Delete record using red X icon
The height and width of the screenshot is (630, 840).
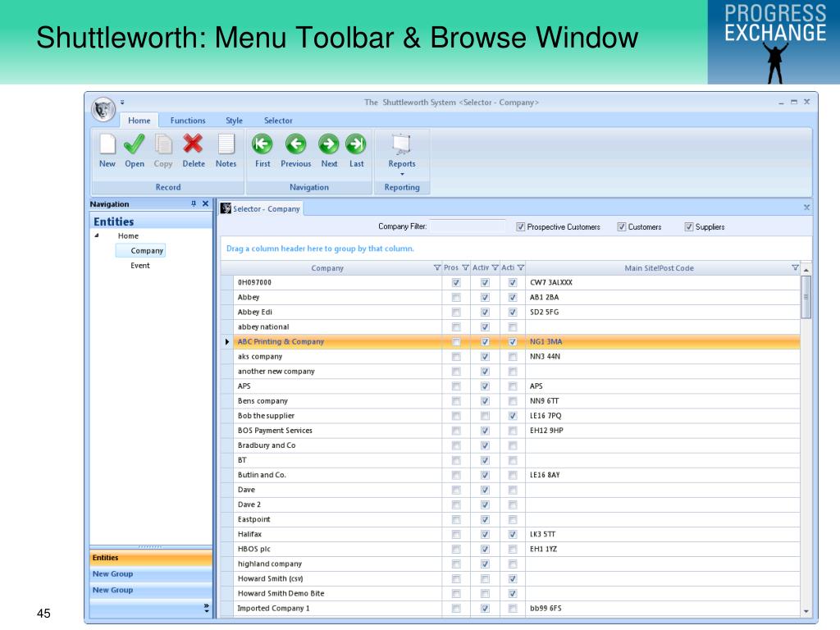pos(193,145)
